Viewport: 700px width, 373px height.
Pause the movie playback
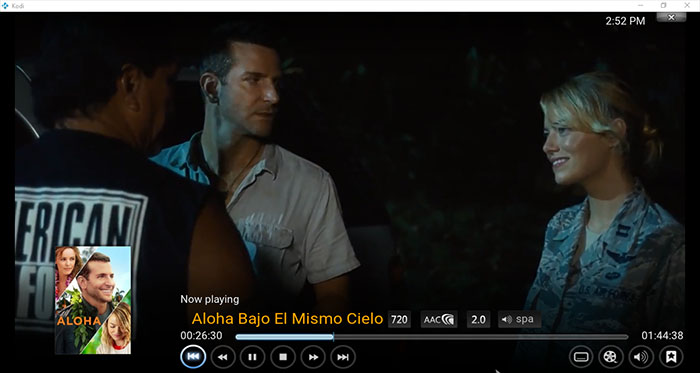252,357
